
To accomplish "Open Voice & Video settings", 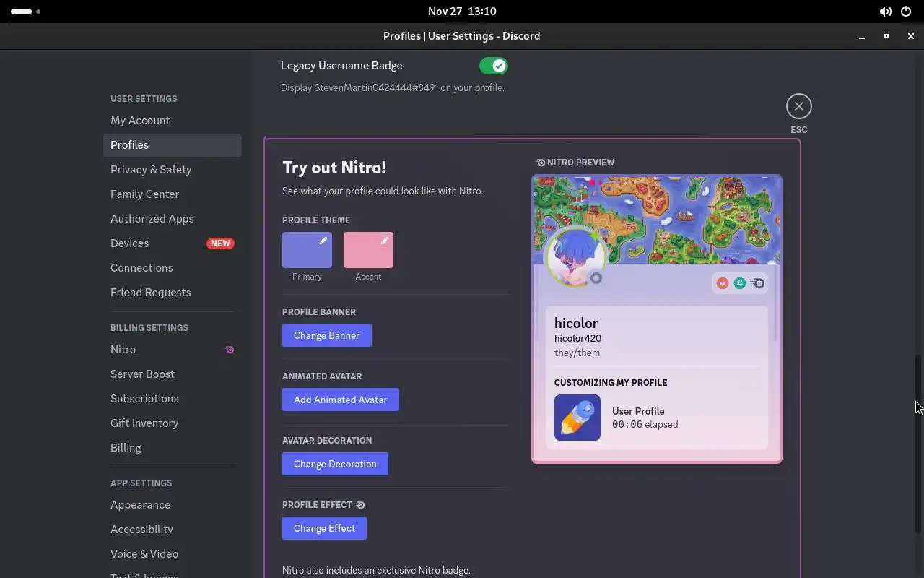I will pyautogui.click(x=173, y=554).
